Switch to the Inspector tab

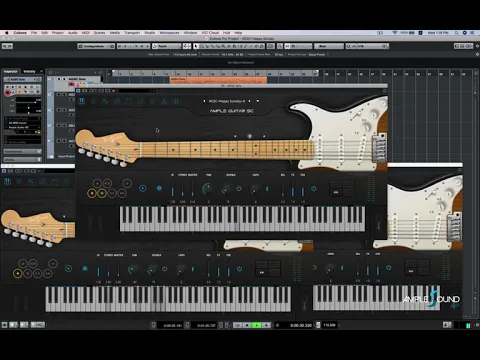coord(10,71)
